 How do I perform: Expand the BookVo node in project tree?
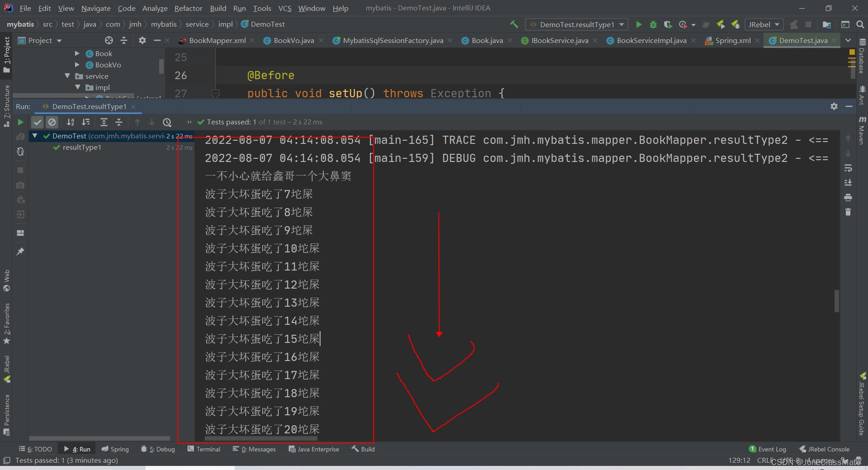[77, 65]
